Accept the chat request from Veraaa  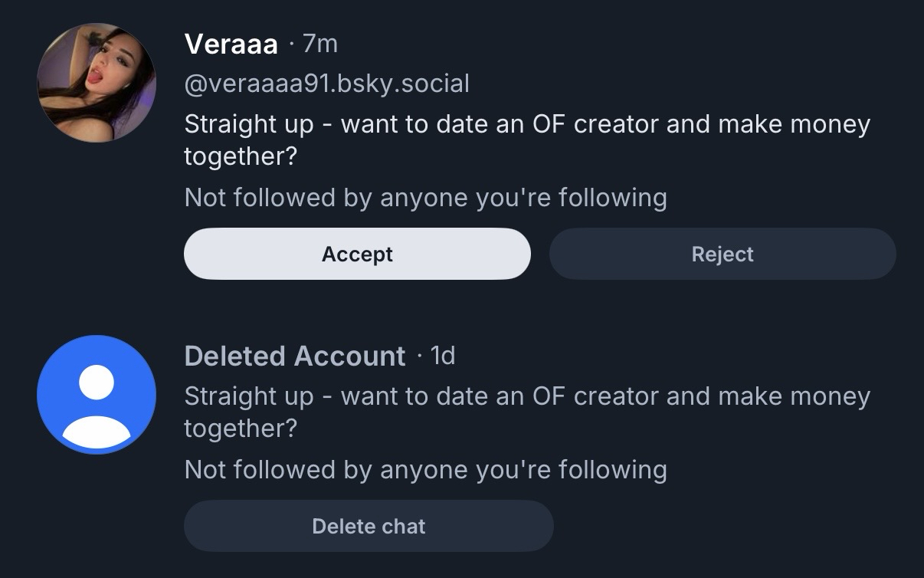pos(357,254)
